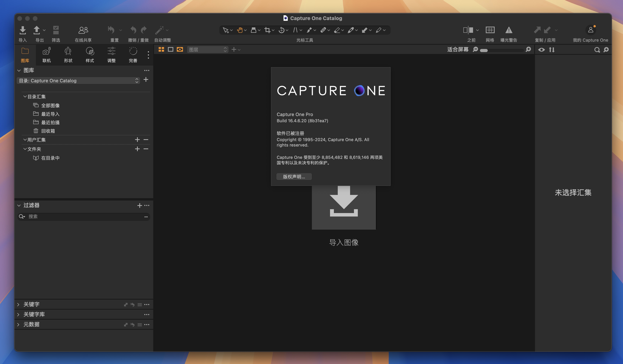Switch to multi-view grid mode
The image size is (623, 364).
[161, 50]
